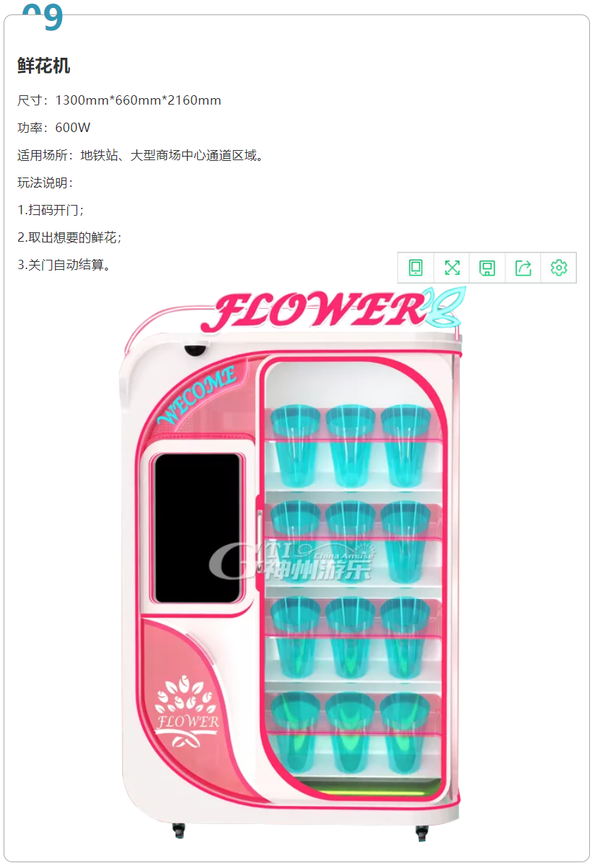Click the large 09 number at the top

[43, 16]
